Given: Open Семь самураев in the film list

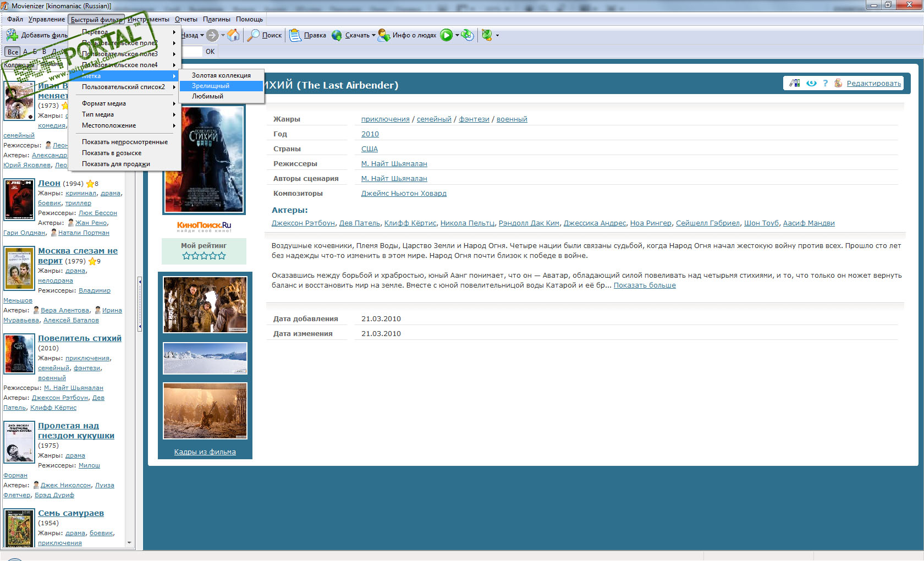Looking at the screenshot, I should pyautogui.click(x=71, y=513).
